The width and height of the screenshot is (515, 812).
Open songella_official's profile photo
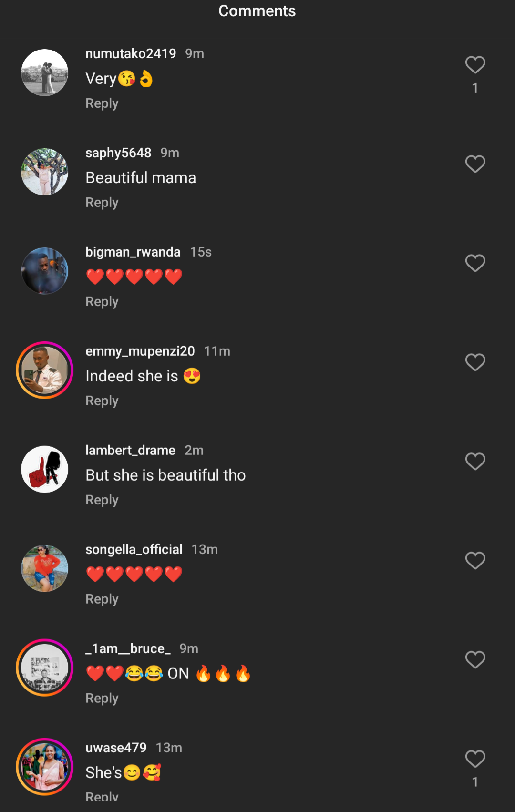click(x=45, y=568)
